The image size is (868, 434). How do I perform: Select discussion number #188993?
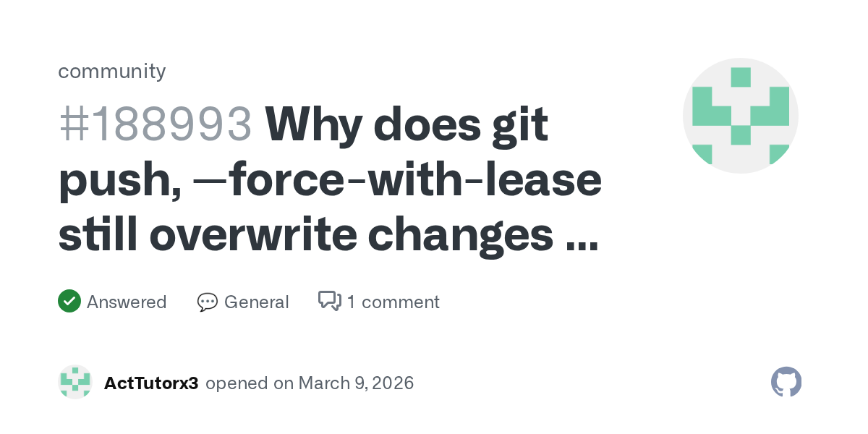155,124
